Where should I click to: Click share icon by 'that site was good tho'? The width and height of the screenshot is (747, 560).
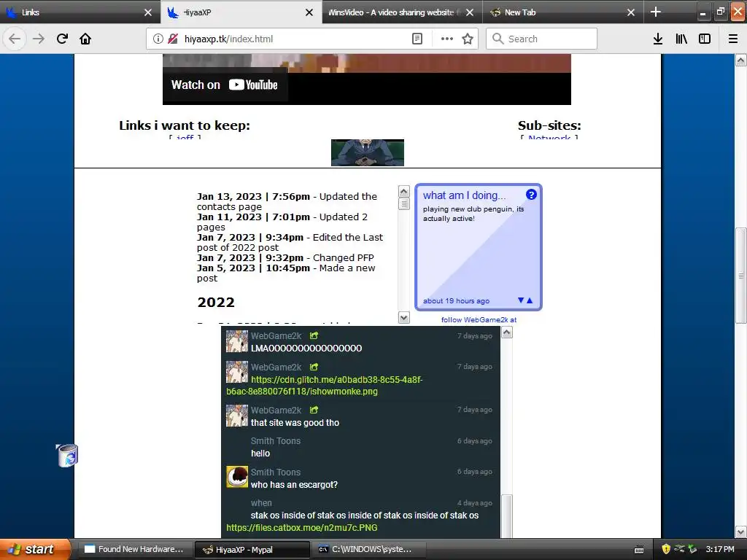[x=314, y=410]
